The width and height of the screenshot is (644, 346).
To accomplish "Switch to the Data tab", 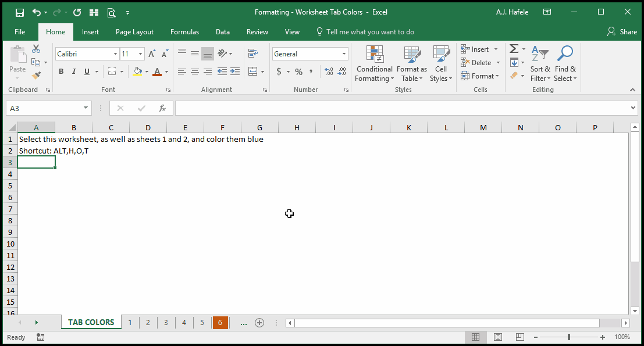I will (223, 32).
